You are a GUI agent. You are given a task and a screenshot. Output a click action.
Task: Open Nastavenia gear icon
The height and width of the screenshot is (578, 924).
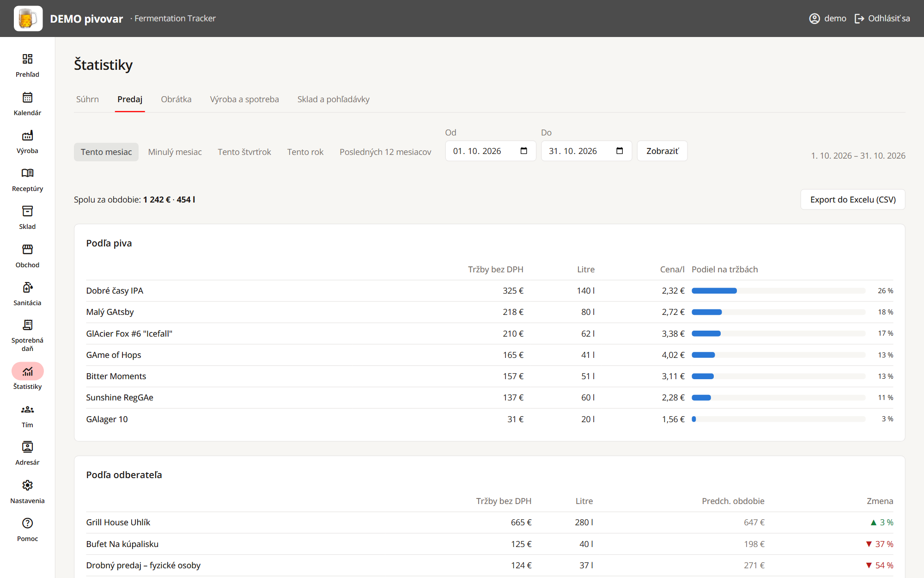pyautogui.click(x=27, y=485)
